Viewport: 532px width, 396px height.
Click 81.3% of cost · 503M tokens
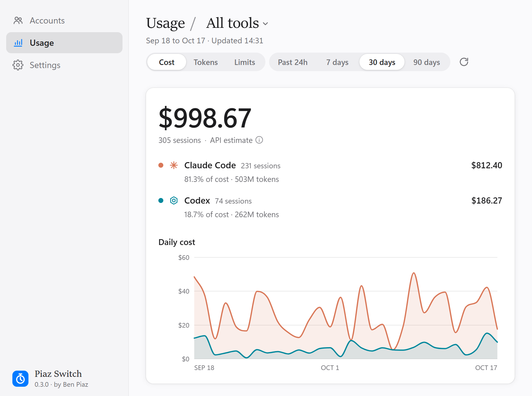pyautogui.click(x=232, y=179)
